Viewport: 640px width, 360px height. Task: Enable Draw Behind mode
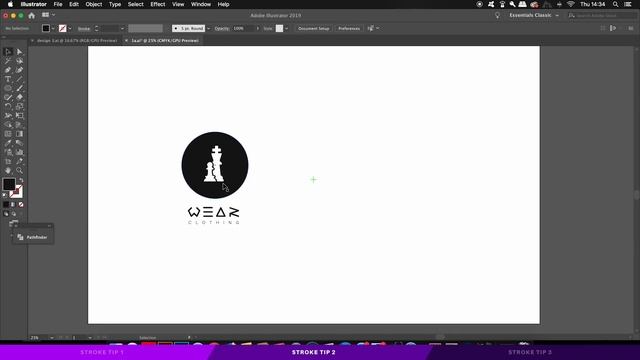click(13, 213)
